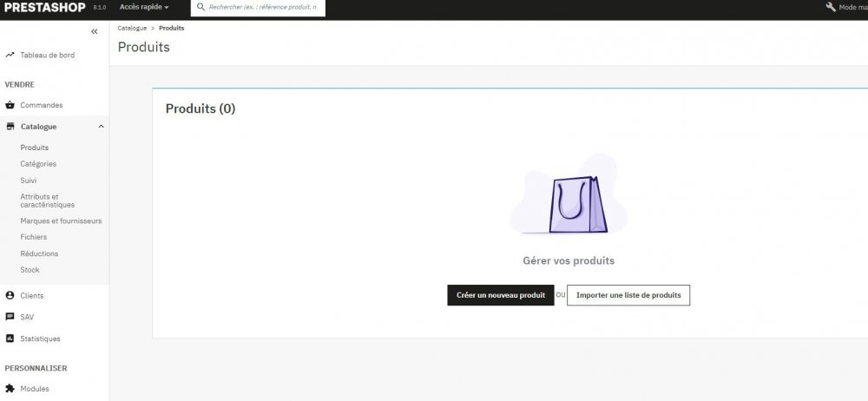Collapse the Catalogue menu chevron
This screenshot has width=868, height=401.
click(x=101, y=126)
